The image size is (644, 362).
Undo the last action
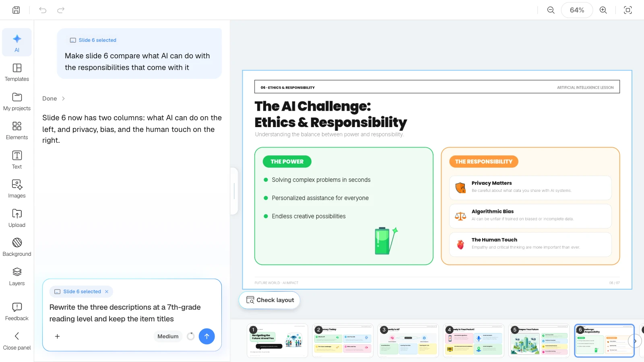pyautogui.click(x=43, y=10)
